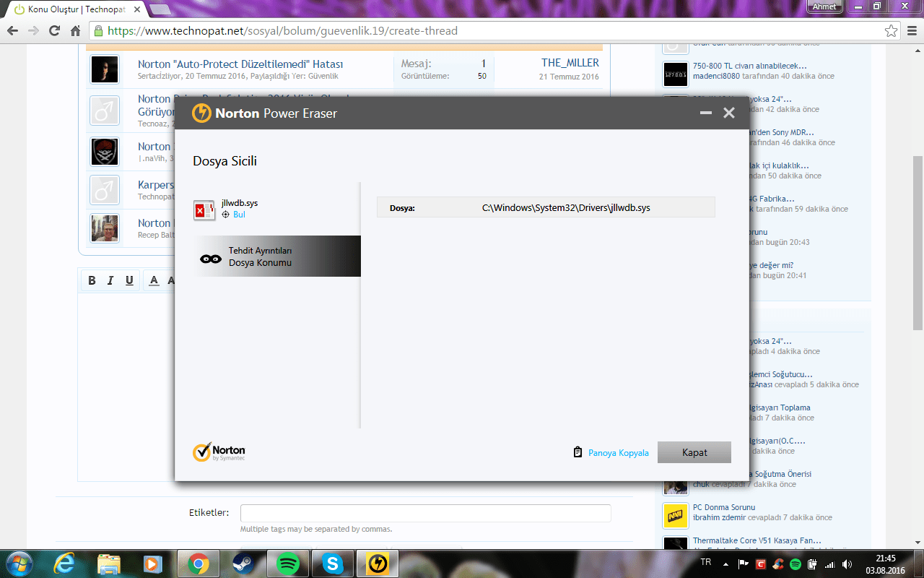
Task: Click the Norton Power Eraser taskbar icon
Action: click(x=379, y=564)
